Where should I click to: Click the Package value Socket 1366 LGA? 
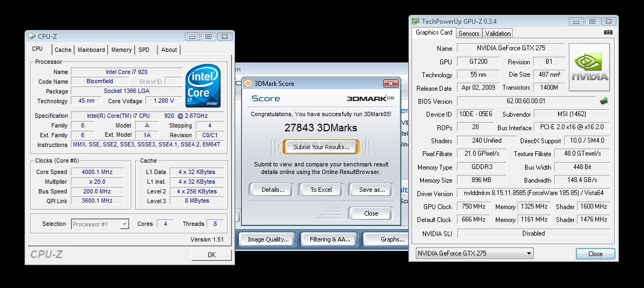click(127, 91)
